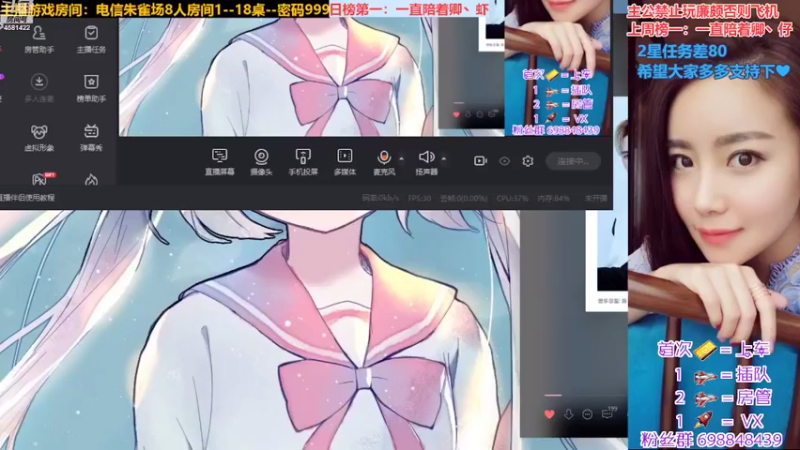This screenshot has width=800, height=450.
Task: Click the large 粉丝群 698848439 text at bottom right
Action: pyautogui.click(x=711, y=440)
